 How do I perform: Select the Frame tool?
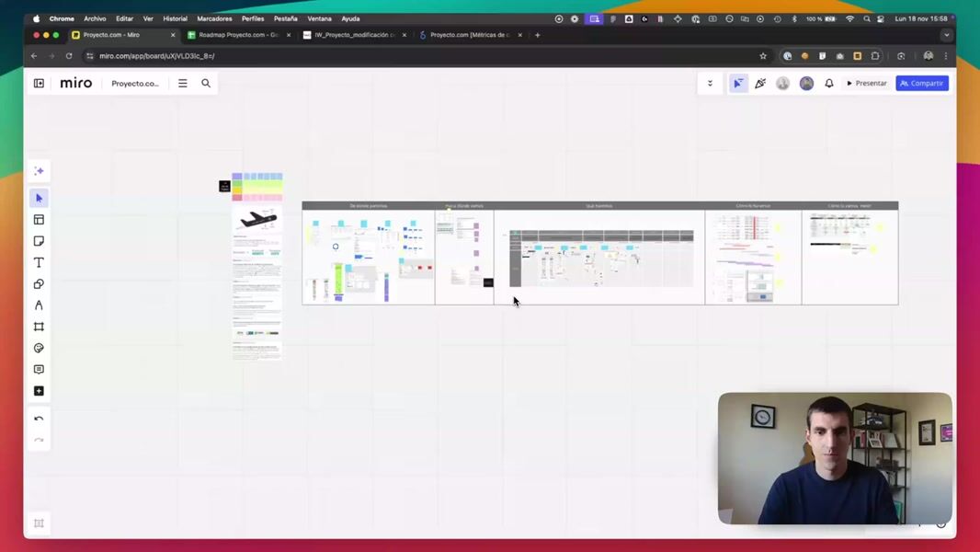[39, 327]
